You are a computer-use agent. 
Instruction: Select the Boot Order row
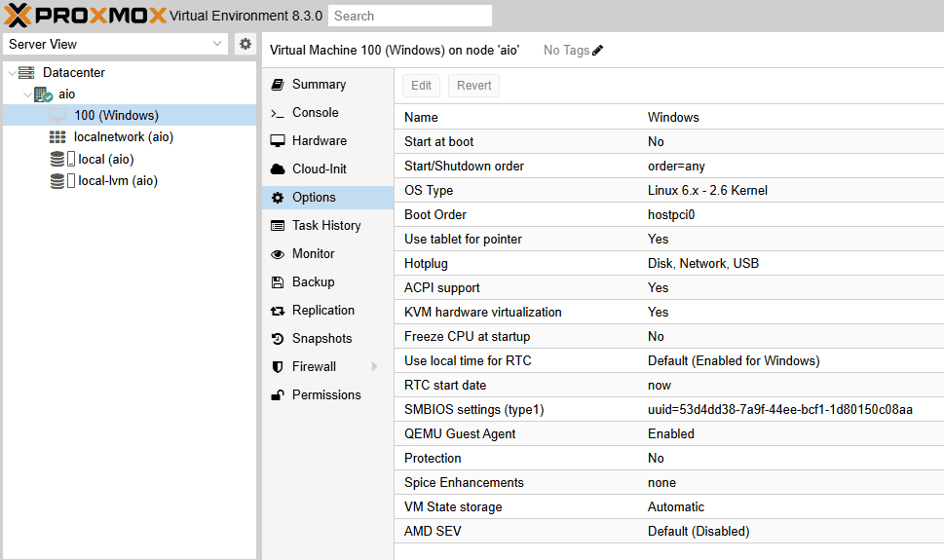coord(669,215)
